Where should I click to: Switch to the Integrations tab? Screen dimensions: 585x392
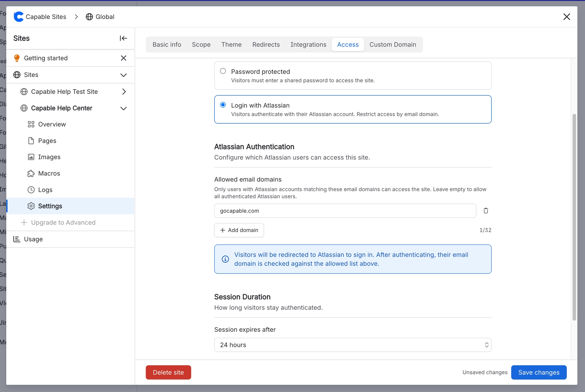pos(308,45)
